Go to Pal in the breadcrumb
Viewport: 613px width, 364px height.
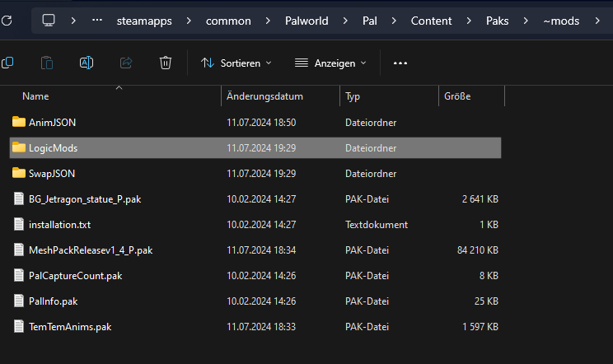pos(369,21)
